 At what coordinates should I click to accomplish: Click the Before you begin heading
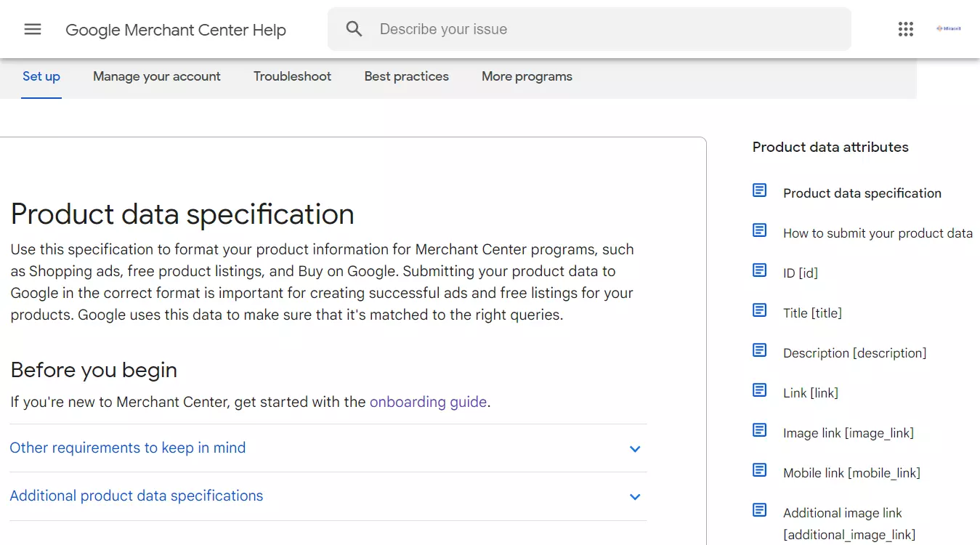[94, 370]
